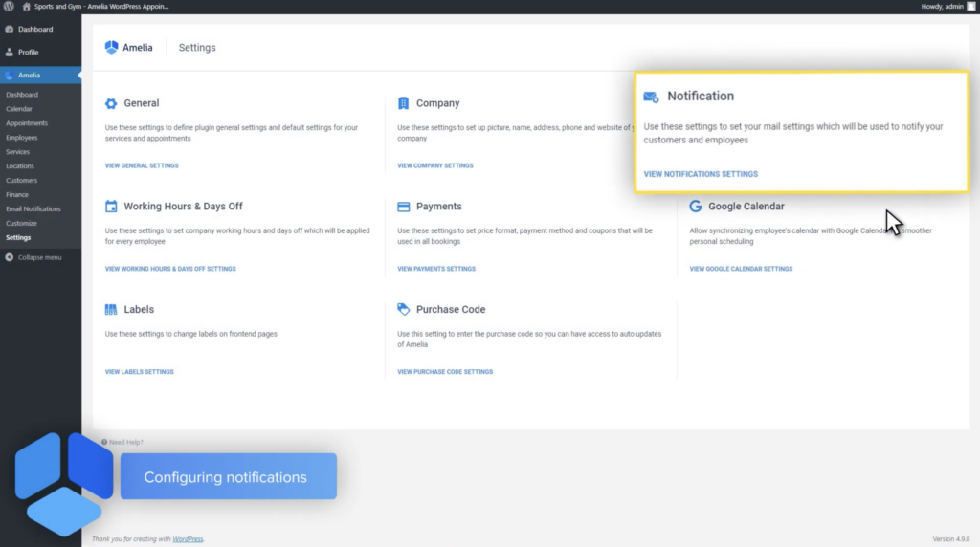The width and height of the screenshot is (980, 547).
Task: Click the Working Hours calendar icon
Action: point(111,207)
